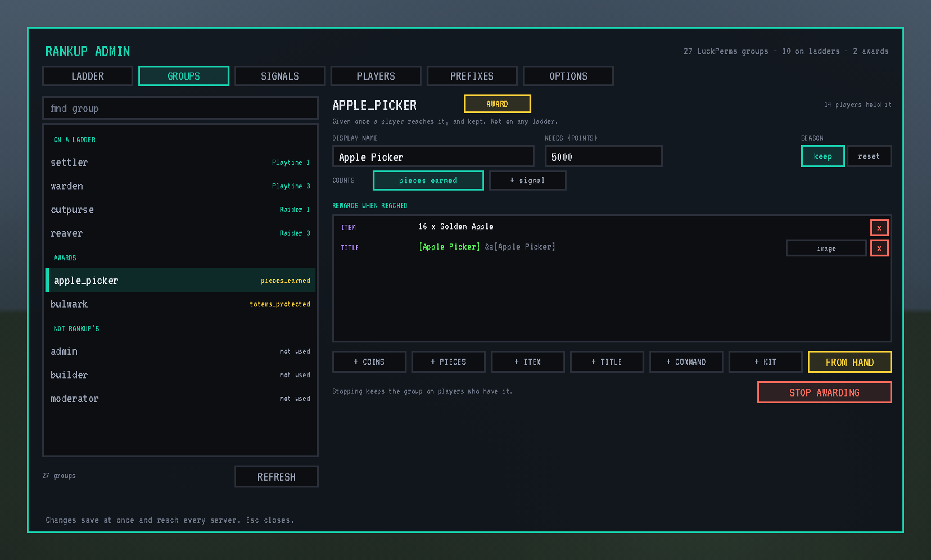The height and width of the screenshot is (560, 931).
Task: Set season mode to reset
Action: click(869, 156)
